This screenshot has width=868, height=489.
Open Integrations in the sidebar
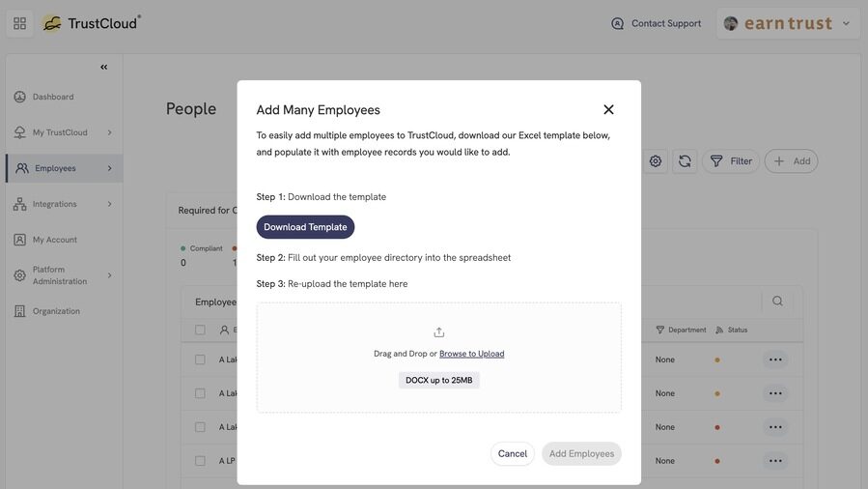(x=55, y=204)
